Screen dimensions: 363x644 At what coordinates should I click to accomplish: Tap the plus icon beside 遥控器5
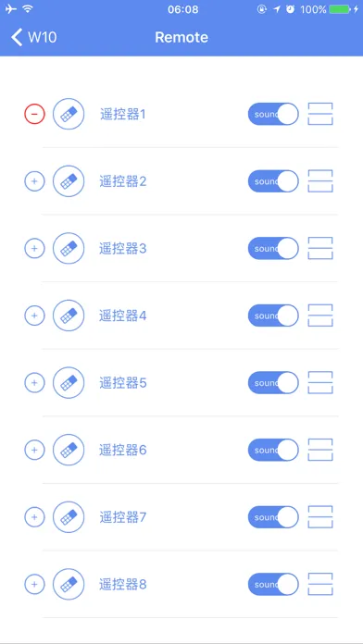coord(34,383)
